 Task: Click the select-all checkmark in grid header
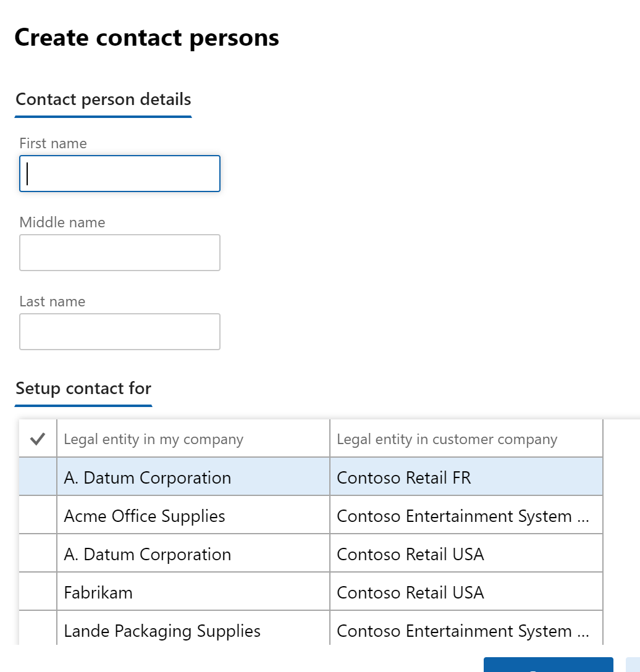pos(38,439)
